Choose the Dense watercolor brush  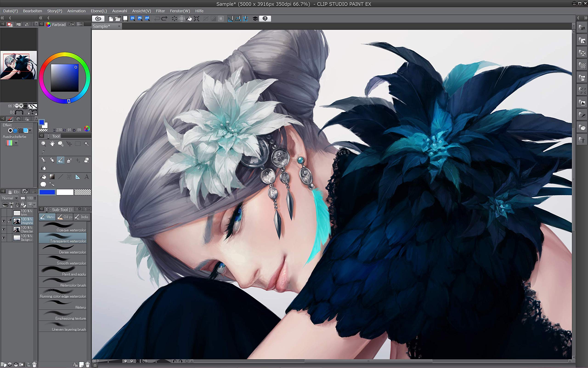tap(63, 249)
